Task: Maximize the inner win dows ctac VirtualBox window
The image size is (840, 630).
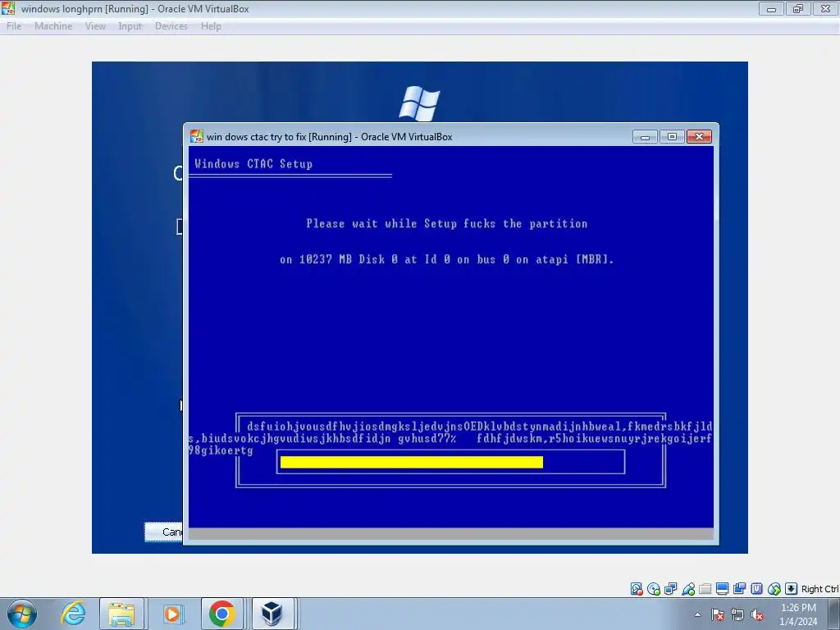Action: point(672,137)
